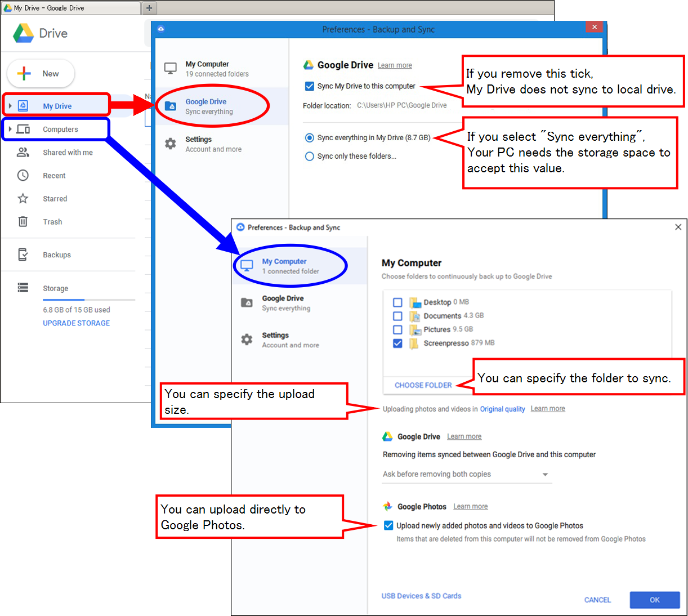The width and height of the screenshot is (688, 616).
Task: Click cloud icon in back Preferences title bar
Action: [160, 29]
